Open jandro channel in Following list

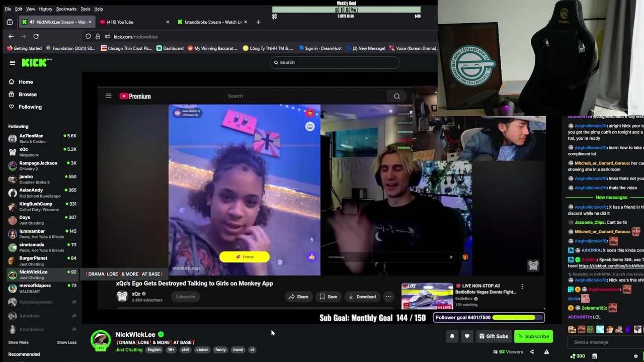pos(42,179)
